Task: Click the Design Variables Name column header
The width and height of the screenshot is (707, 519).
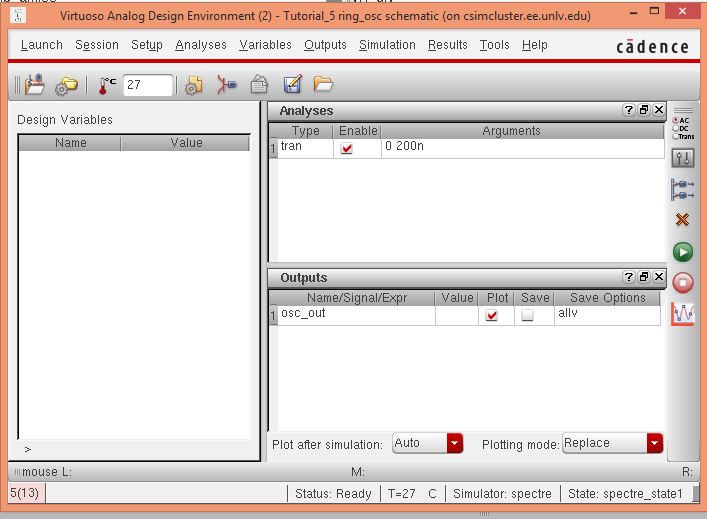Action: click(70, 143)
